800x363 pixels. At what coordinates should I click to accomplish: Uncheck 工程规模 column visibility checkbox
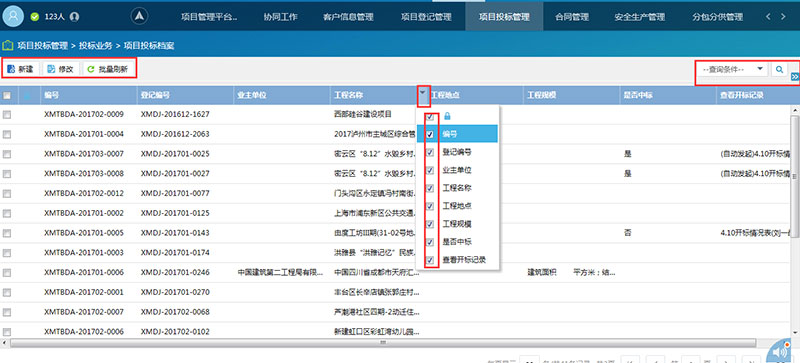click(x=431, y=224)
